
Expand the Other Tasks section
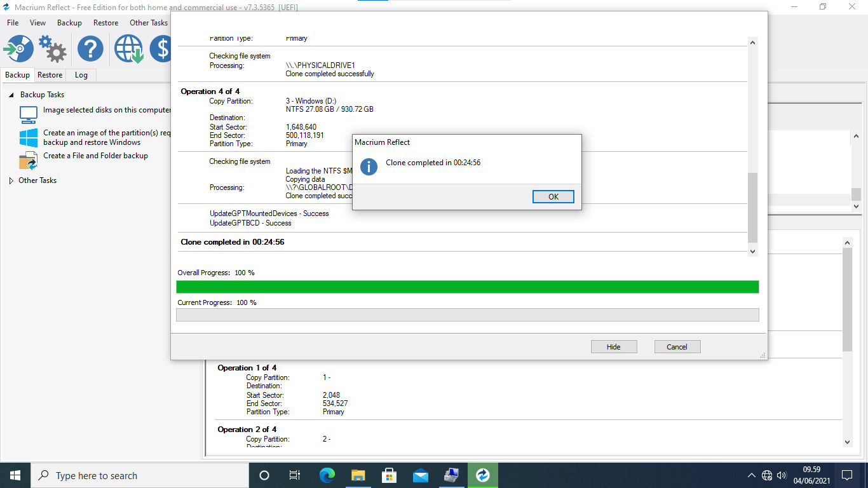point(11,180)
